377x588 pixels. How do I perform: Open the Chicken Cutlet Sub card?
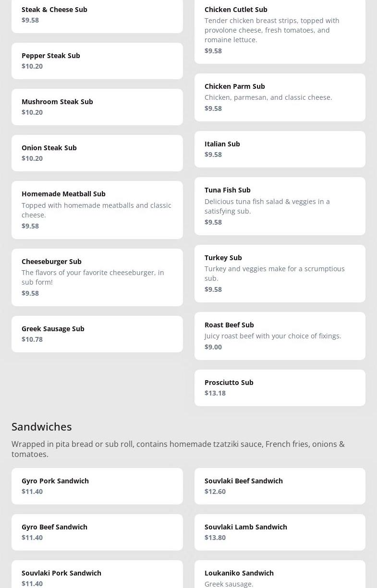click(280, 30)
